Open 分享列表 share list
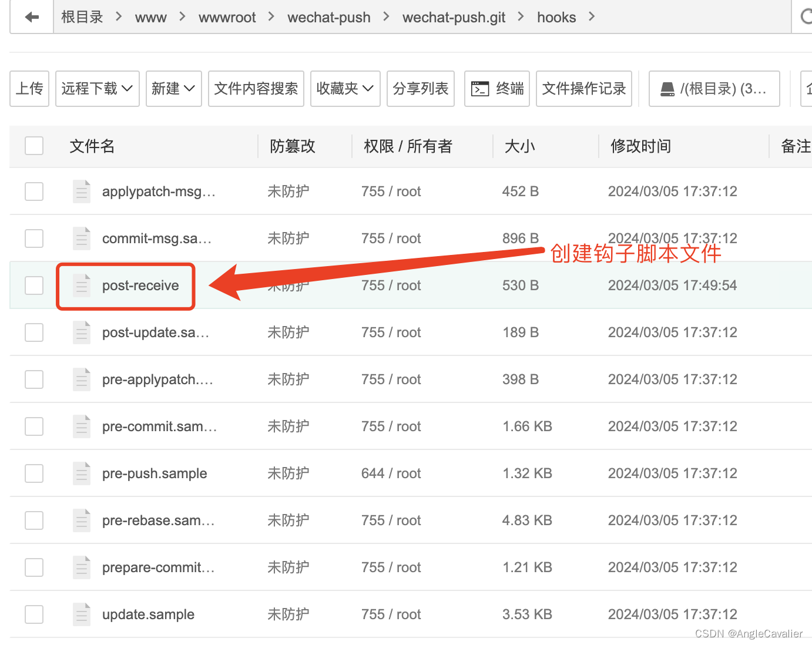This screenshot has width=812, height=645. [421, 89]
